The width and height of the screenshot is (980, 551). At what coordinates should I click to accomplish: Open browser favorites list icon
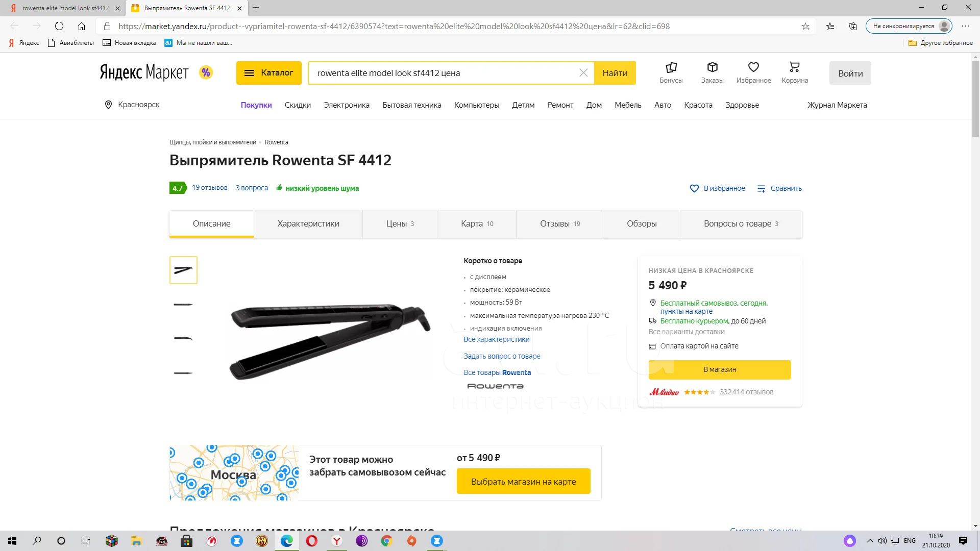click(830, 26)
